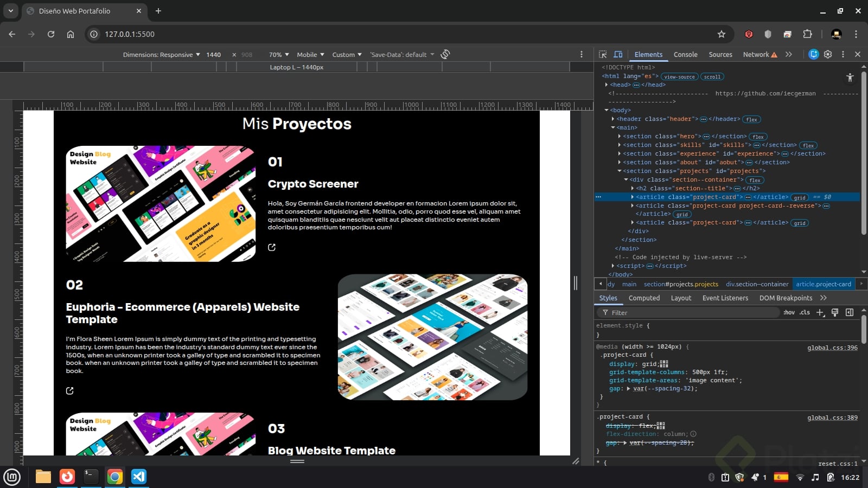The width and height of the screenshot is (868, 488).
Task: Click the view-source badge on html tag
Action: click(x=679, y=77)
